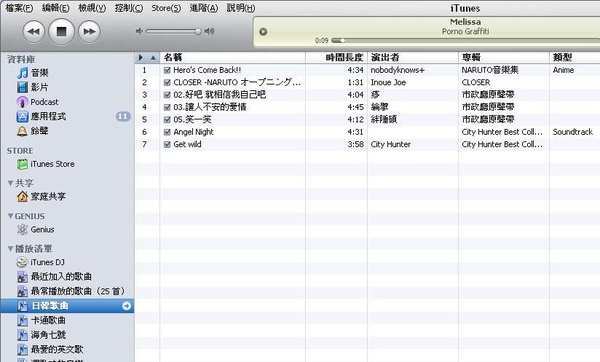600x362 pixels.
Task: Sort by 演出者 column header
Action: (x=412, y=57)
